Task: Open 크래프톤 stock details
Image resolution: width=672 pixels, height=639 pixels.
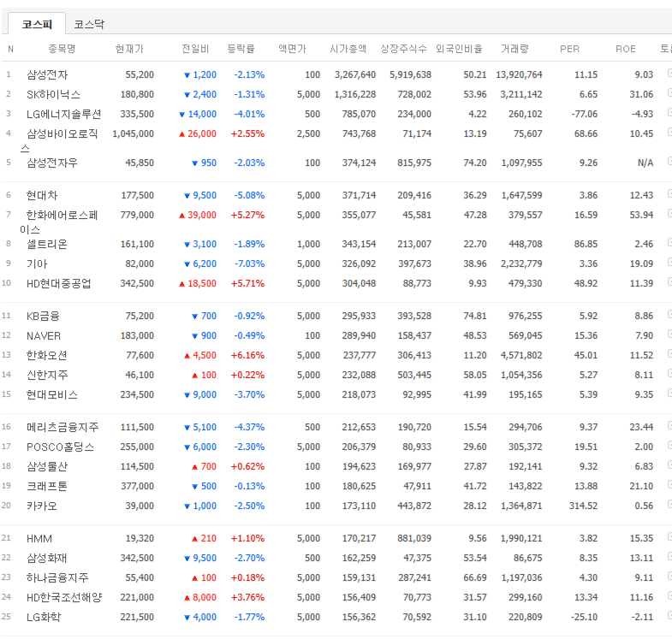Action: (x=47, y=487)
